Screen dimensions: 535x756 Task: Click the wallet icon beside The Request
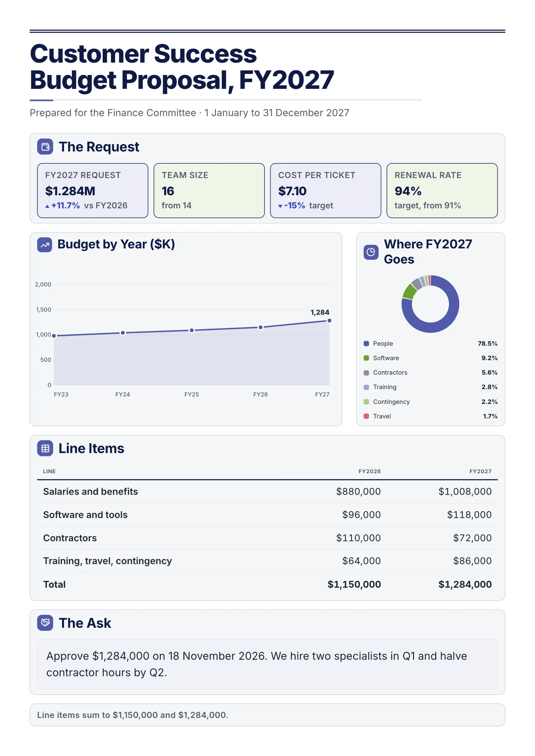tap(45, 147)
